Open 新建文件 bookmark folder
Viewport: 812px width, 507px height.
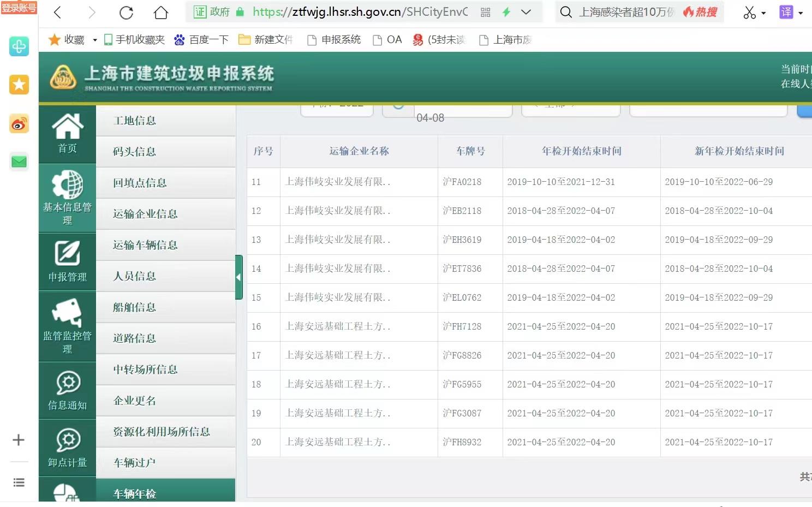click(266, 39)
